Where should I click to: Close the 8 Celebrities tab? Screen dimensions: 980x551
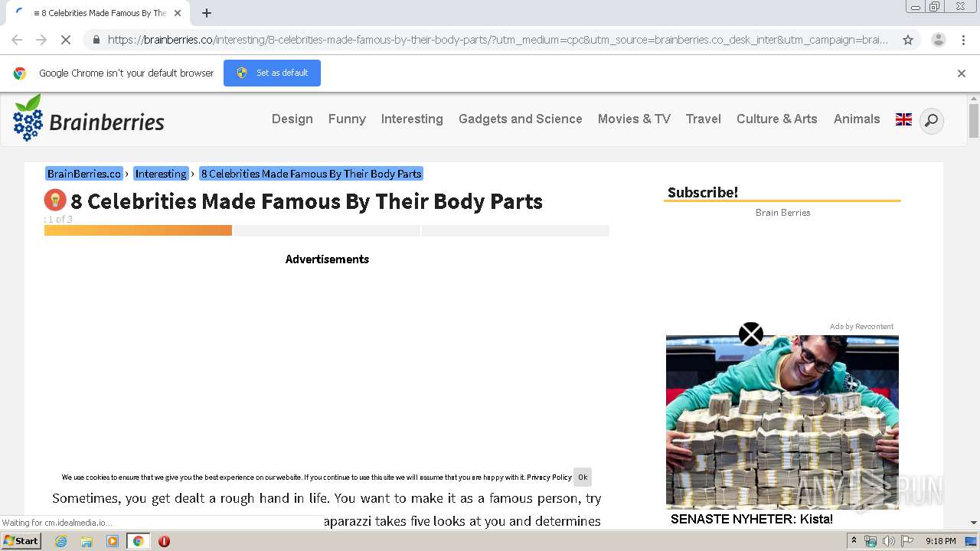(178, 13)
